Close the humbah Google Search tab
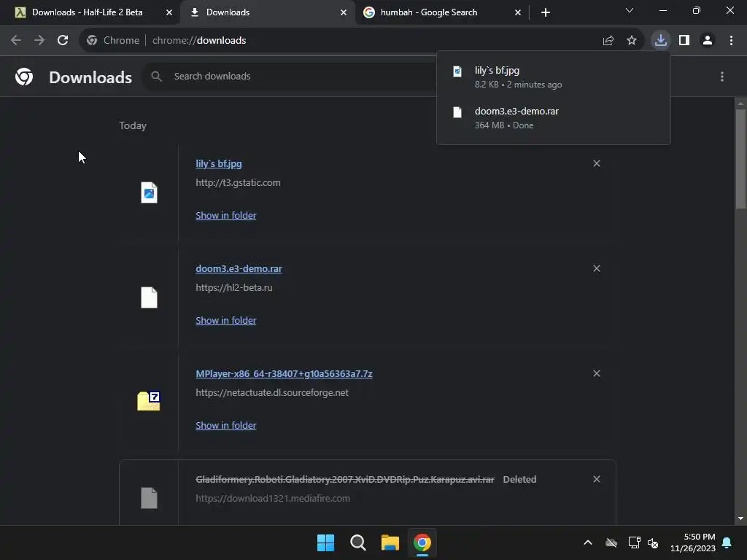Image resolution: width=747 pixels, height=560 pixels. 518,12
